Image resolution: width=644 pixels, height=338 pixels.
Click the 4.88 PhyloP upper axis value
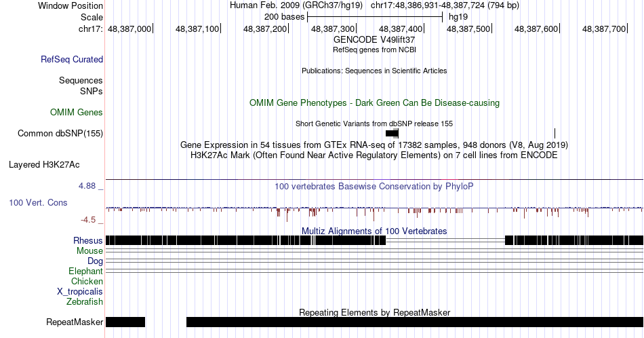87,186
